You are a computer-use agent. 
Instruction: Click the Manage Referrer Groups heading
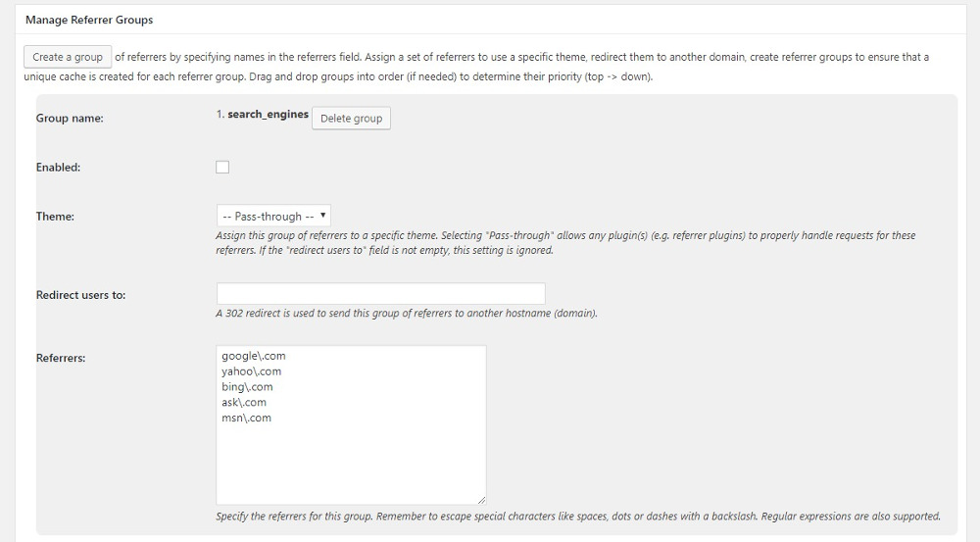tap(89, 20)
